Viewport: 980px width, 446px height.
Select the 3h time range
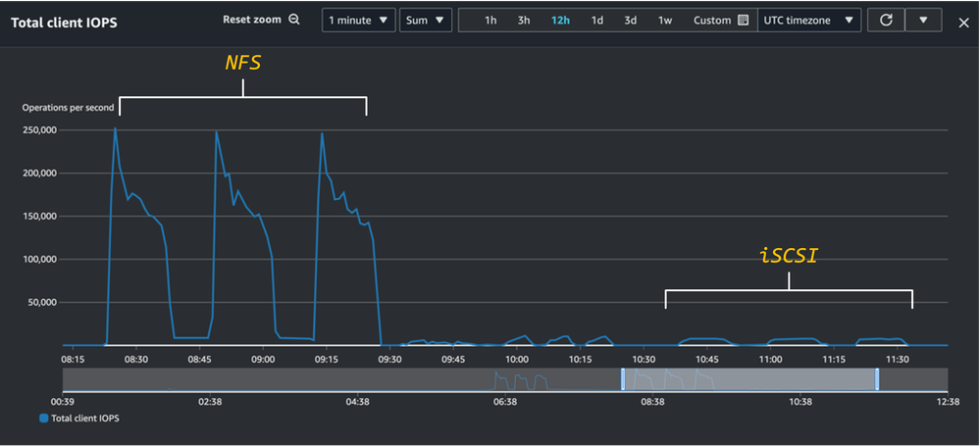pyautogui.click(x=524, y=21)
